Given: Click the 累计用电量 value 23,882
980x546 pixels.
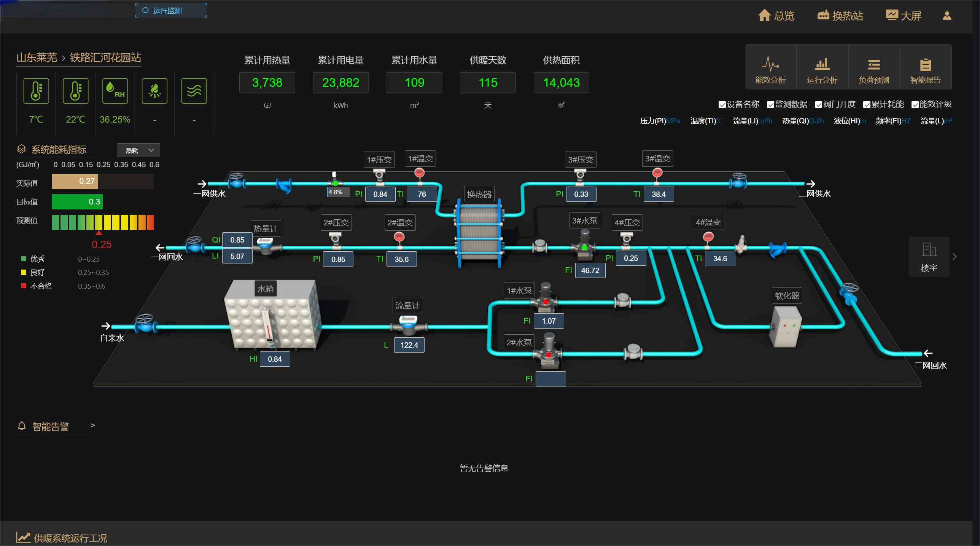Looking at the screenshot, I should point(340,83).
